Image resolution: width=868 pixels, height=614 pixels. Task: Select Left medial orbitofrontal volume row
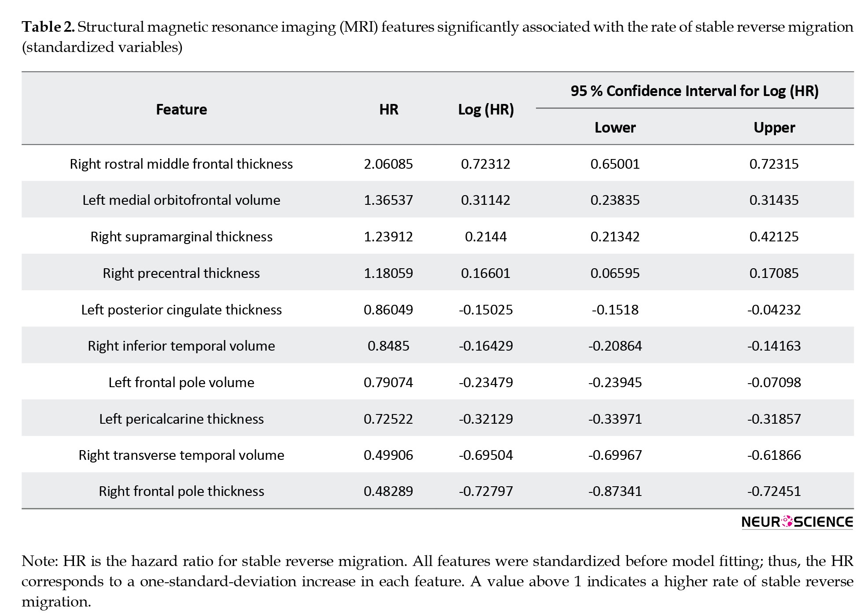click(x=437, y=200)
